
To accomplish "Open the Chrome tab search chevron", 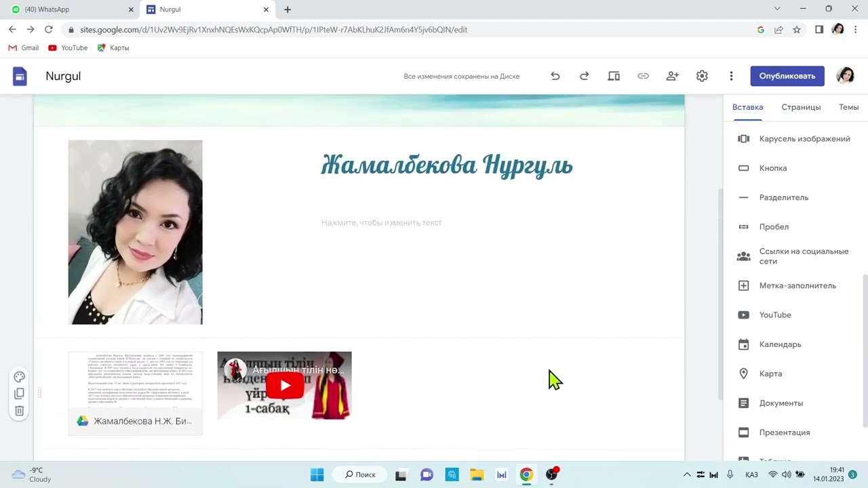I will pos(777,9).
